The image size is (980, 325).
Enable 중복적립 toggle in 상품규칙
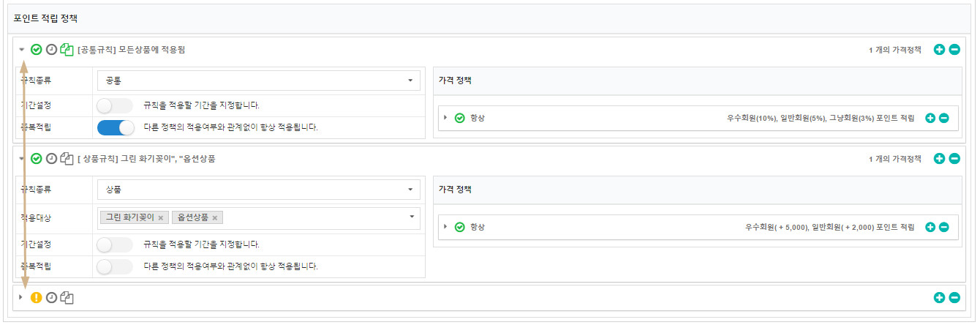pyautogui.click(x=116, y=266)
